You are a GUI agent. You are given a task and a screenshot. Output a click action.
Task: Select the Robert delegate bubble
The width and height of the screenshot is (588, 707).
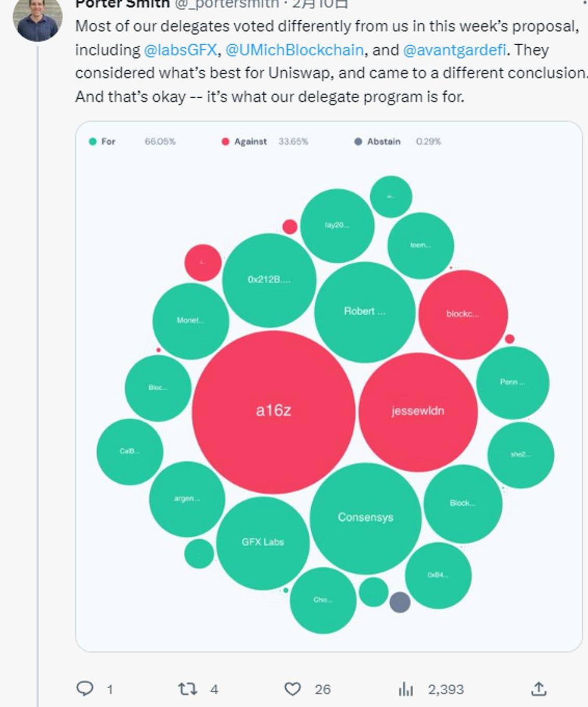click(x=364, y=311)
